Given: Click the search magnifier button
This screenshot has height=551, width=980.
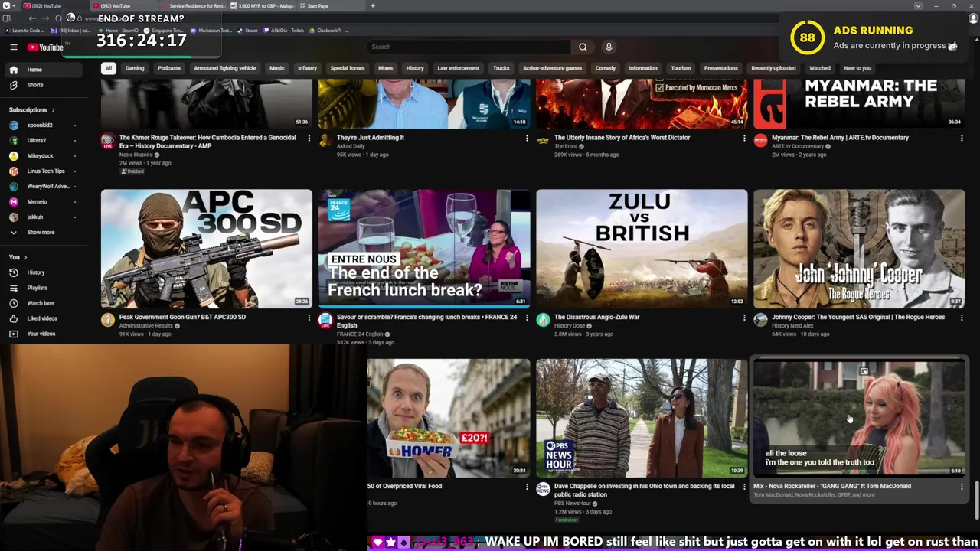Looking at the screenshot, I should (583, 47).
